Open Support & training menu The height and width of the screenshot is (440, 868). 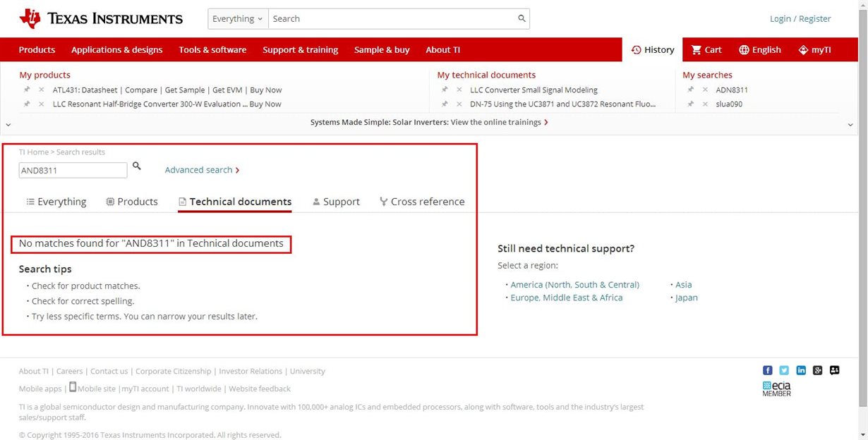pyautogui.click(x=301, y=50)
